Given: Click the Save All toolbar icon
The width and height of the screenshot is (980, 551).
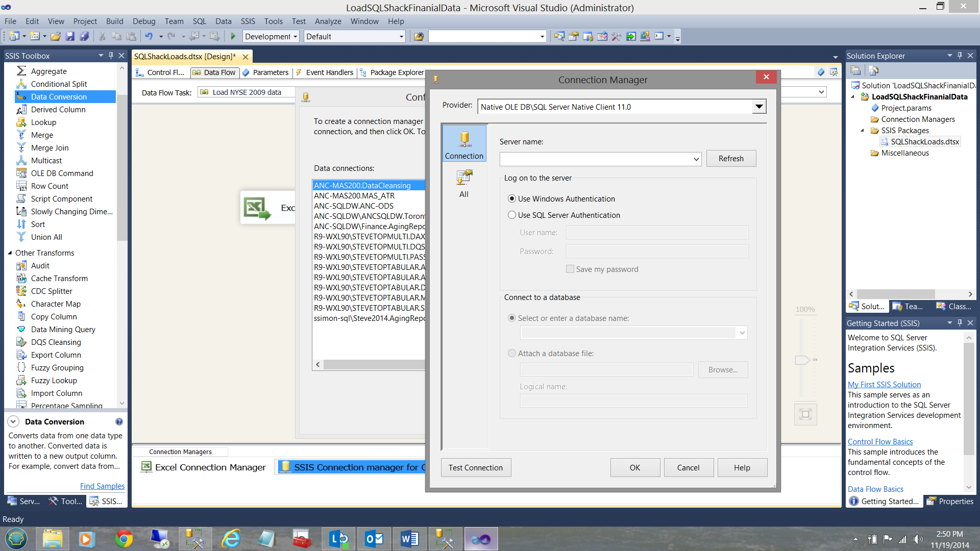Looking at the screenshot, I should coord(84,36).
